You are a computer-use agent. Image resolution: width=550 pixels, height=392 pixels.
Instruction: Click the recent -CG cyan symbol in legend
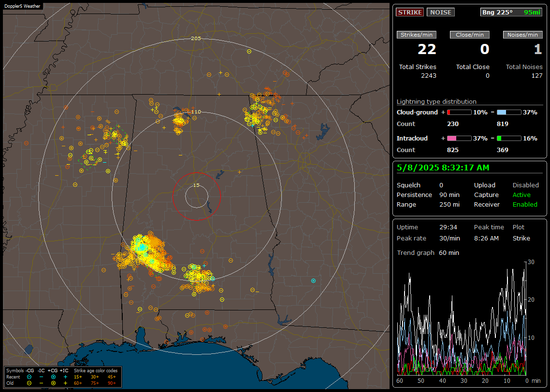tap(29, 377)
